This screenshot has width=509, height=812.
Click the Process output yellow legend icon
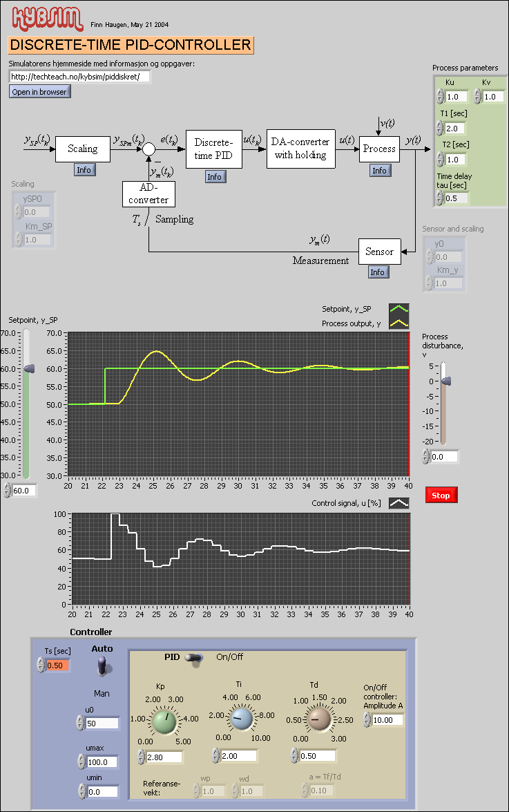coord(398,323)
